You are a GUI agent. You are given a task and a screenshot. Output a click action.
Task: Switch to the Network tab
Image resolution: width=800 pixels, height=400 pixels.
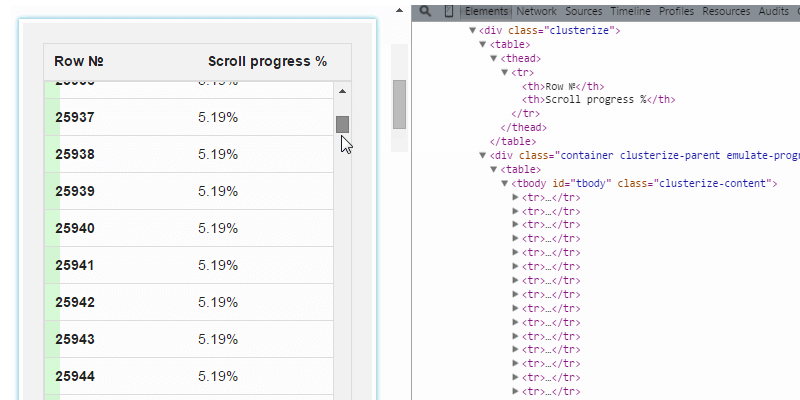537,11
